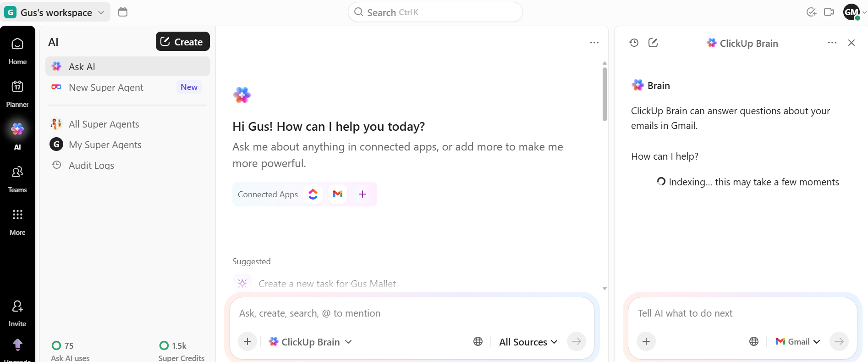Click the suggestion to create task for Gus Mallet
Image resolution: width=868 pixels, height=362 pixels.
click(327, 283)
